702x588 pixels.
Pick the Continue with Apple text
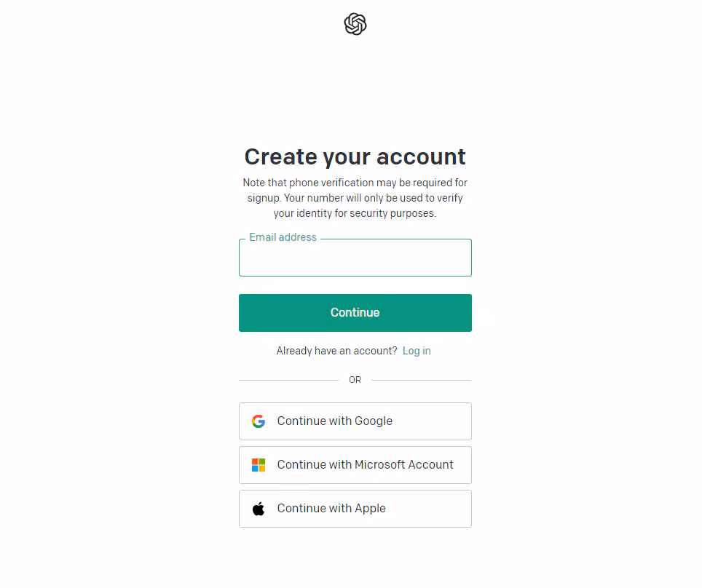(331, 509)
